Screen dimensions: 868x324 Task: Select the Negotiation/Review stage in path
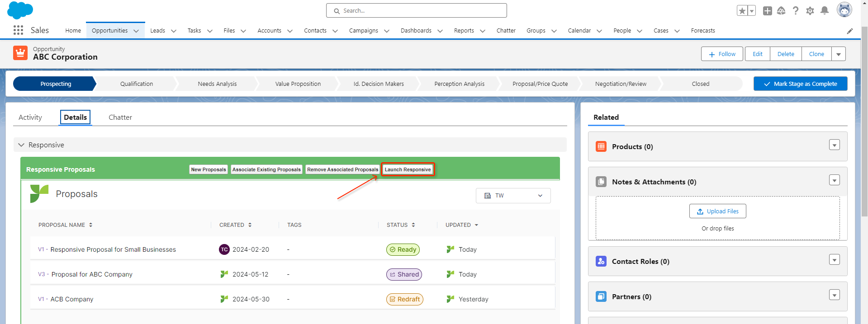coord(621,84)
